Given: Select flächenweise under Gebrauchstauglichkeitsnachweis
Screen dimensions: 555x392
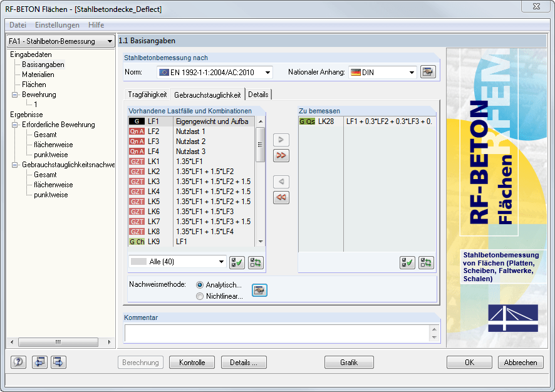Looking at the screenshot, I should 53,185.
